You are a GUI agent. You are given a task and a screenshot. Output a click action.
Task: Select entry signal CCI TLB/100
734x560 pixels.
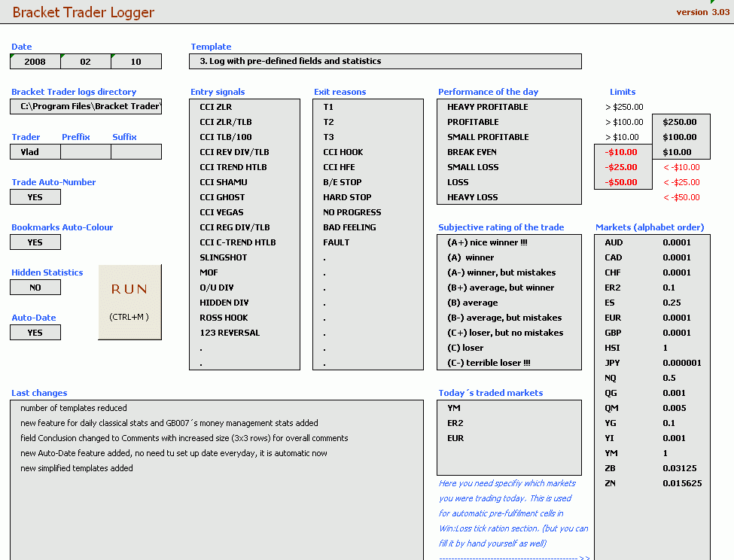coord(245,137)
